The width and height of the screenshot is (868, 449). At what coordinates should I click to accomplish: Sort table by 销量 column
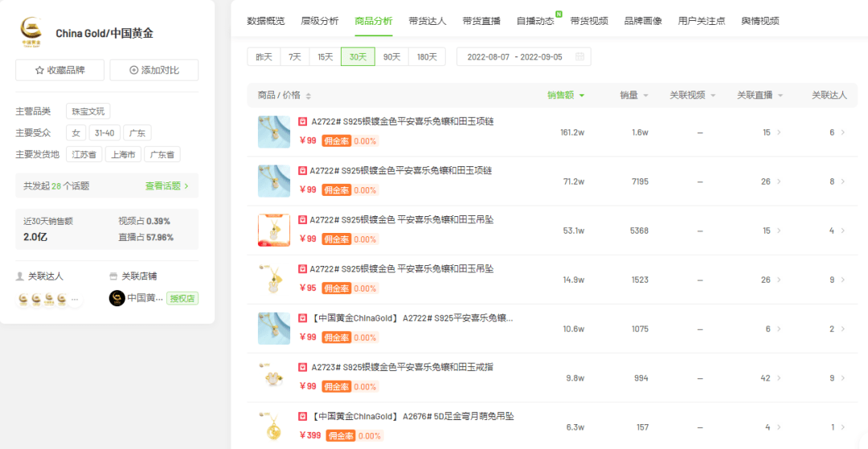634,95
